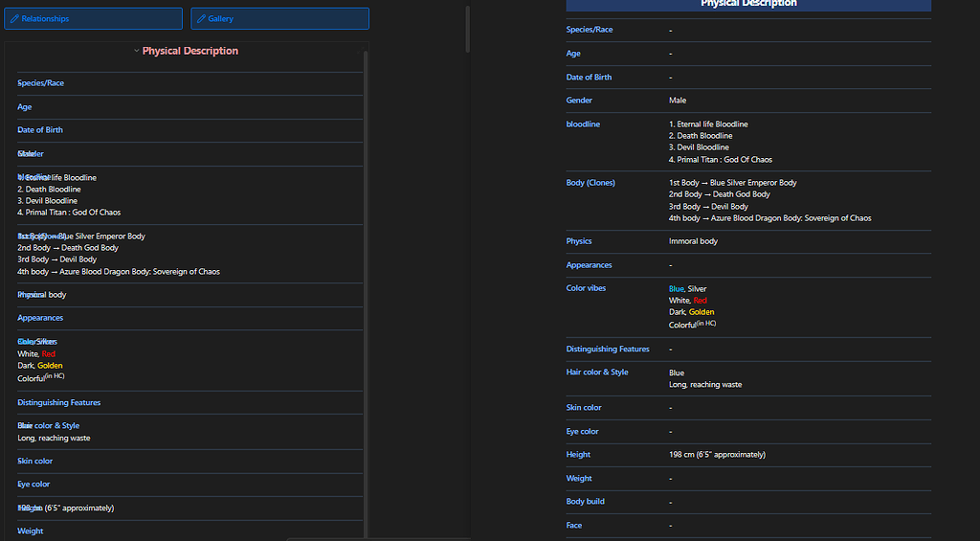Click '2nd Body → Death God Body' in right preview
The image size is (980, 541).
pyautogui.click(x=720, y=194)
